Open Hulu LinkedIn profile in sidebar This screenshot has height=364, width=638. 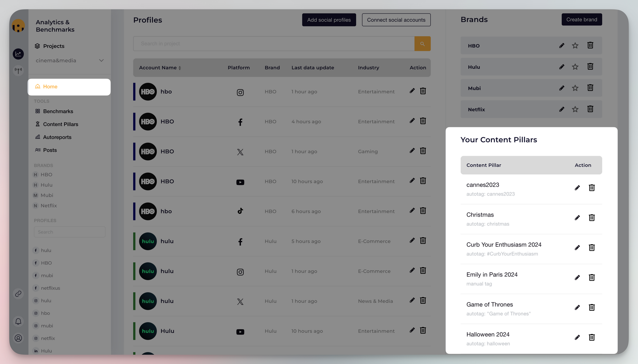pyautogui.click(x=46, y=351)
